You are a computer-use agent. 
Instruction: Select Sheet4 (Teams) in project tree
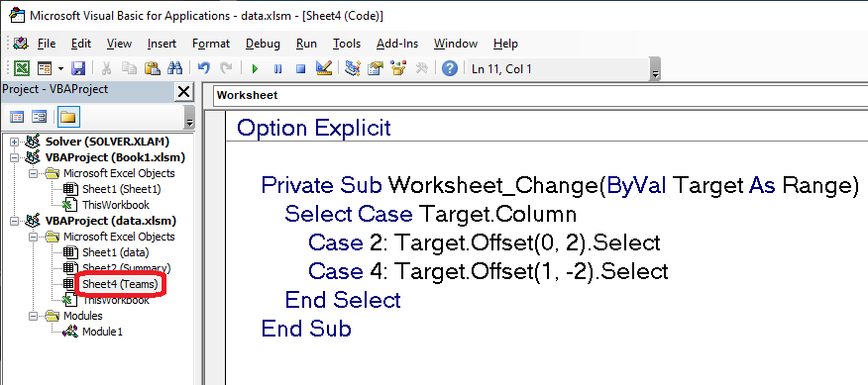pos(120,284)
